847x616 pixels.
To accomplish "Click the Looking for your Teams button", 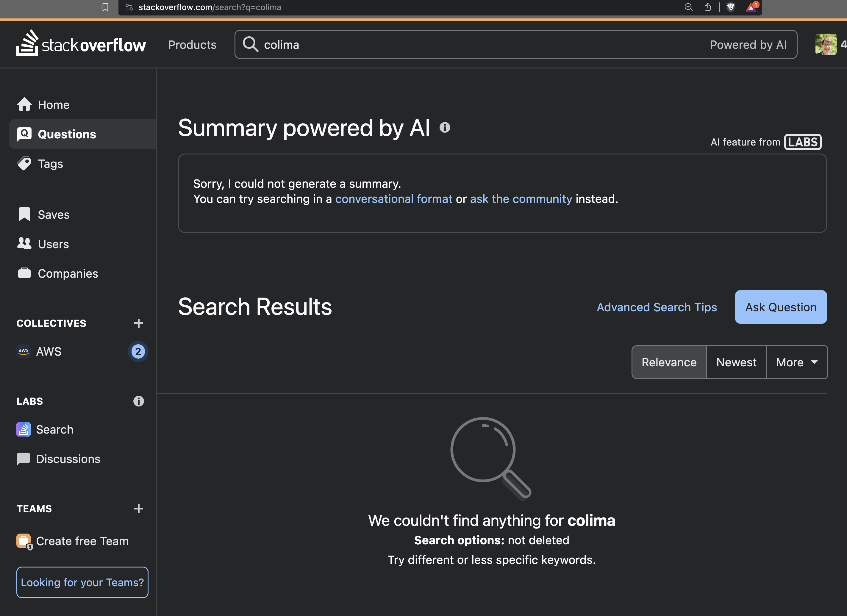I will click(82, 582).
